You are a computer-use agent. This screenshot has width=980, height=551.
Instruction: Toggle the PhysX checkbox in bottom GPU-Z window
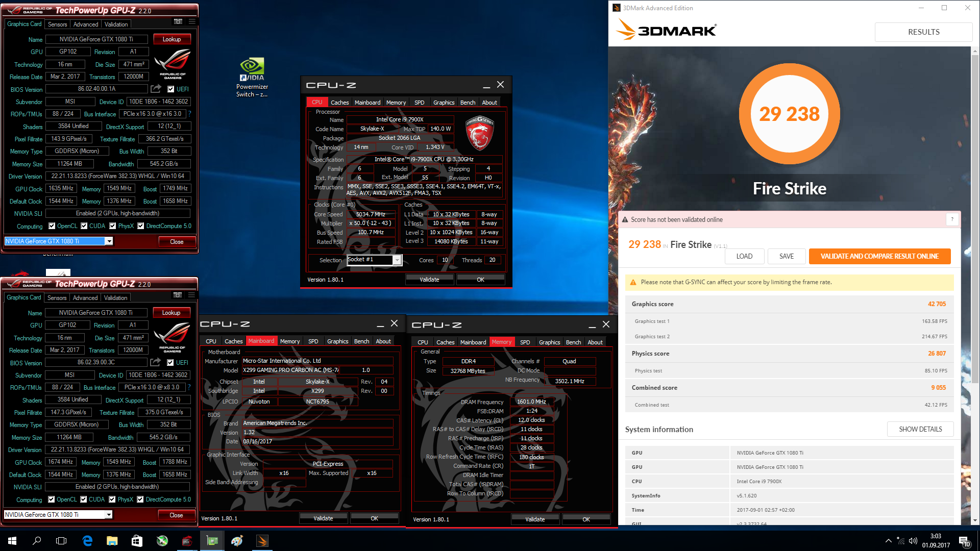(112, 499)
